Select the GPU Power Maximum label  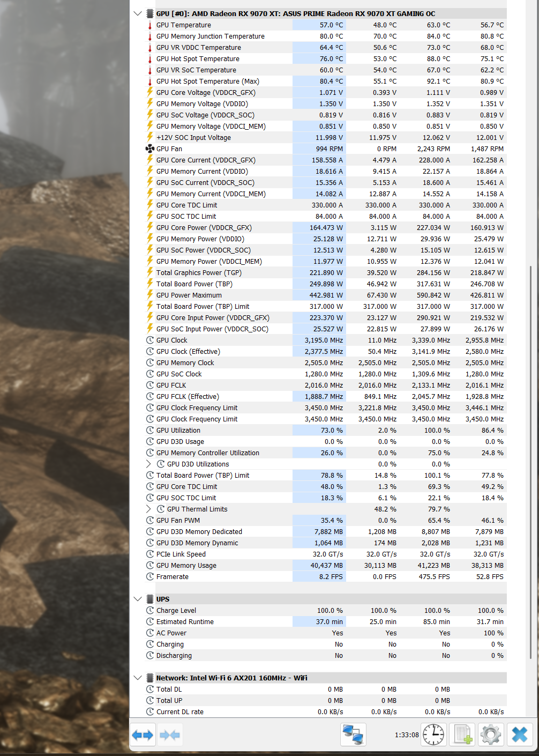[x=189, y=295]
